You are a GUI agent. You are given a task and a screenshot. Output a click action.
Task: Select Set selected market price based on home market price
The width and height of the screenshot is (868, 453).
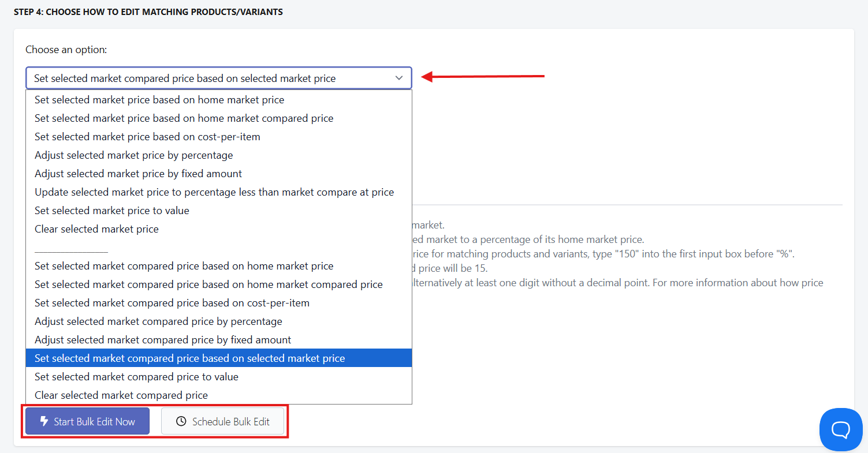click(x=219, y=100)
